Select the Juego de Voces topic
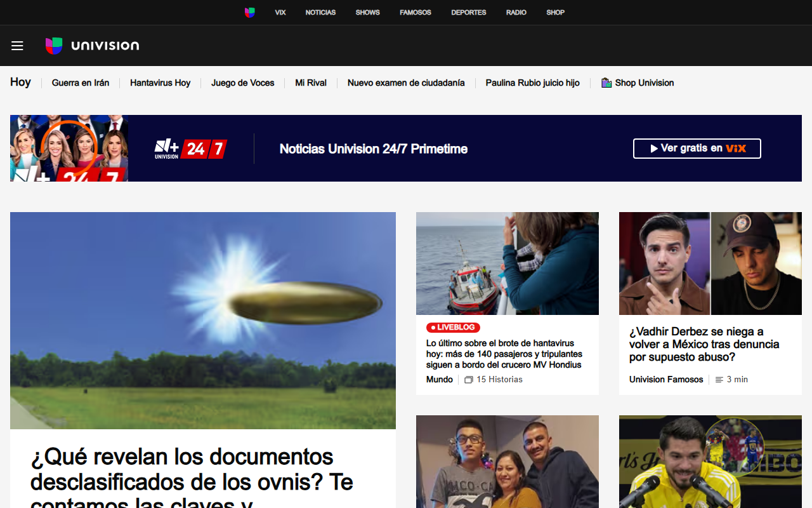This screenshot has height=508, width=812. (243, 83)
